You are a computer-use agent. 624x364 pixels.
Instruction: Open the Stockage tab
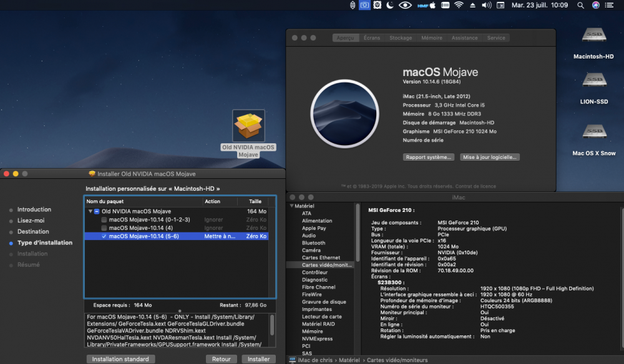pos(401,38)
